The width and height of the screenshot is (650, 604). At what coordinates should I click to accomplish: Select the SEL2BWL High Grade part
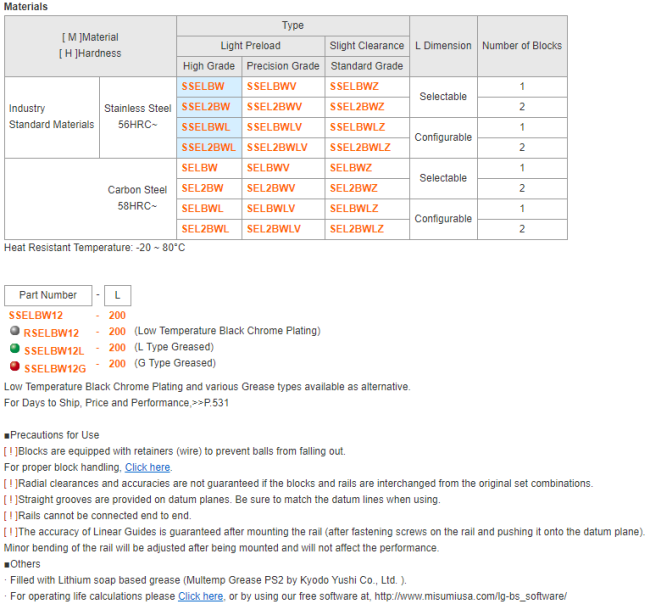(205, 229)
